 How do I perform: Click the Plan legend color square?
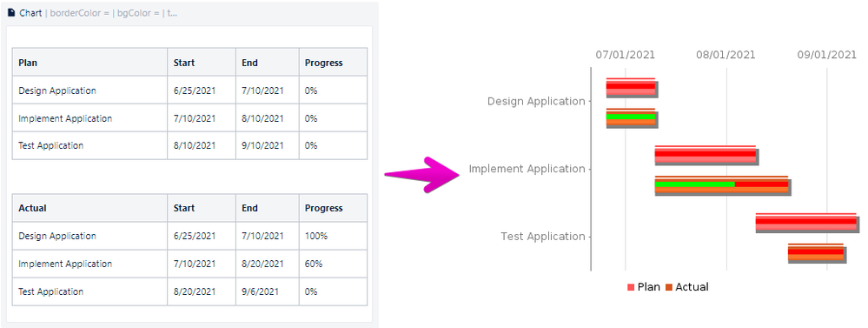(x=631, y=287)
